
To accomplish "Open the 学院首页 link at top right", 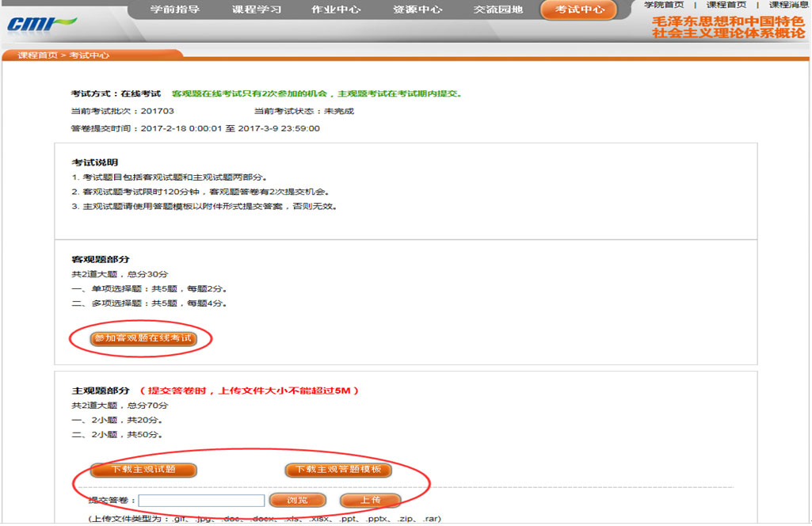I will (664, 5).
